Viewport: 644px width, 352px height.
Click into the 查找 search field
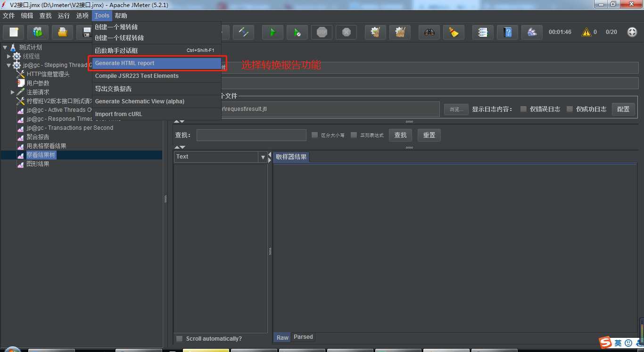pyautogui.click(x=251, y=135)
